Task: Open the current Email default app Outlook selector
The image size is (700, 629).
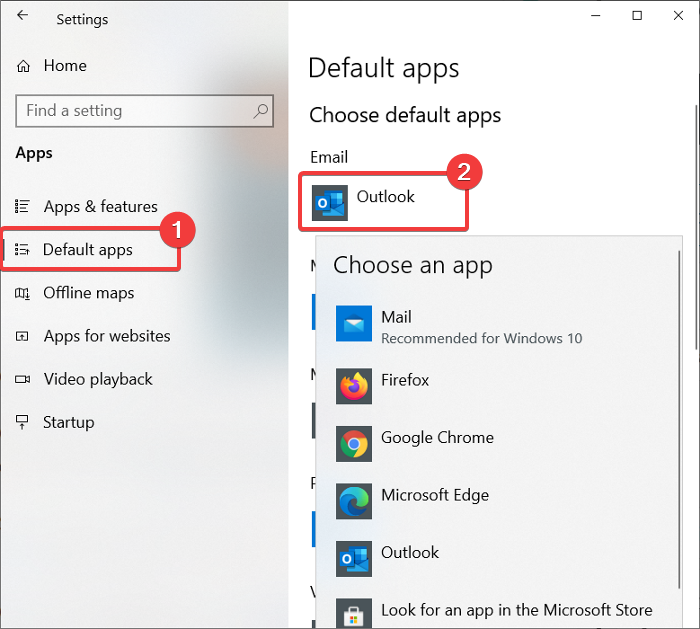Action: (385, 198)
